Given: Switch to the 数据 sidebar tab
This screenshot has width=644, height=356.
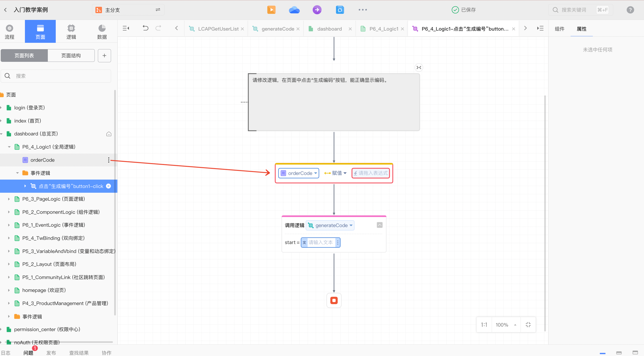Looking at the screenshot, I should pyautogui.click(x=102, y=32).
